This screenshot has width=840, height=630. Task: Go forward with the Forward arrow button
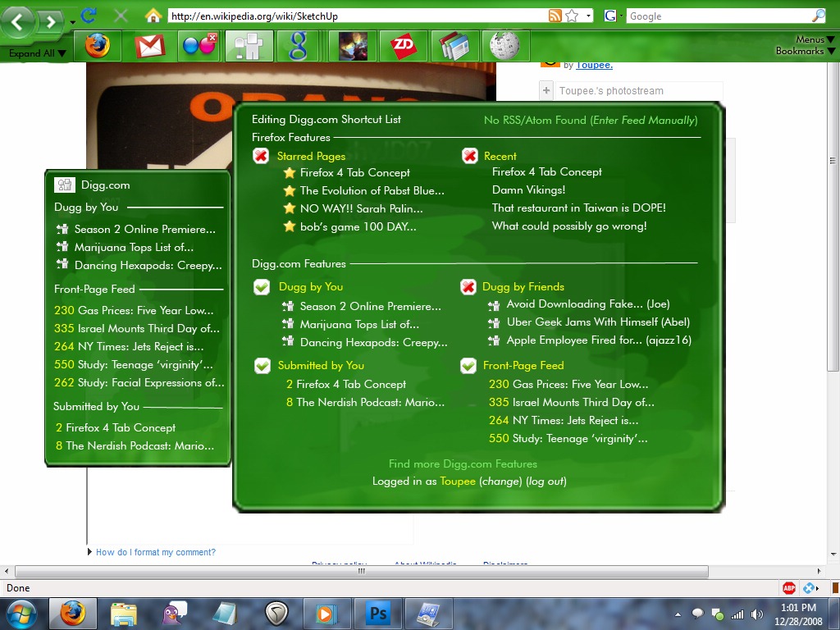(x=52, y=21)
